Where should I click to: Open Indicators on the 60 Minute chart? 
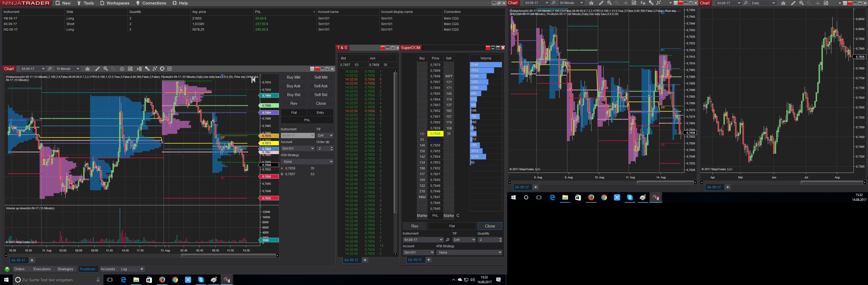(x=659, y=3)
